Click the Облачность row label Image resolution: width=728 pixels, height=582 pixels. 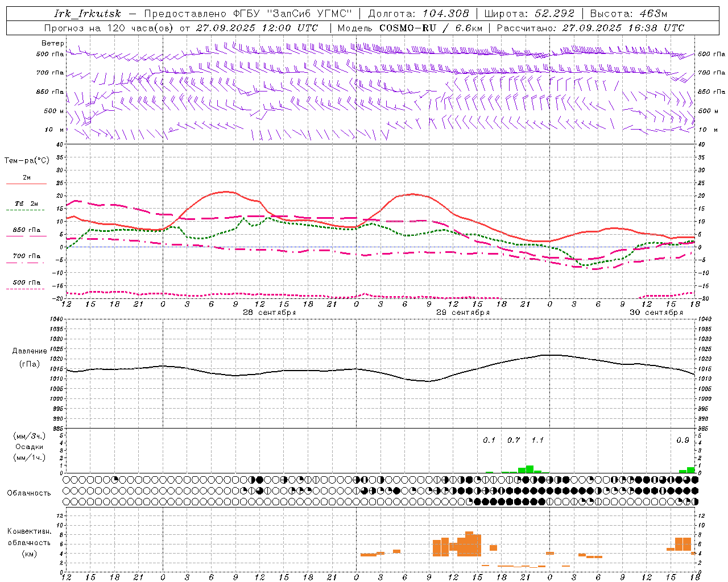click(x=29, y=493)
